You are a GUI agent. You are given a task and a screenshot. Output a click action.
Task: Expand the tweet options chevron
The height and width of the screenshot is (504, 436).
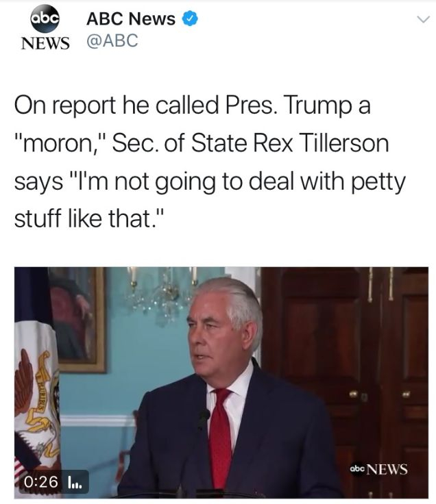tap(423, 19)
